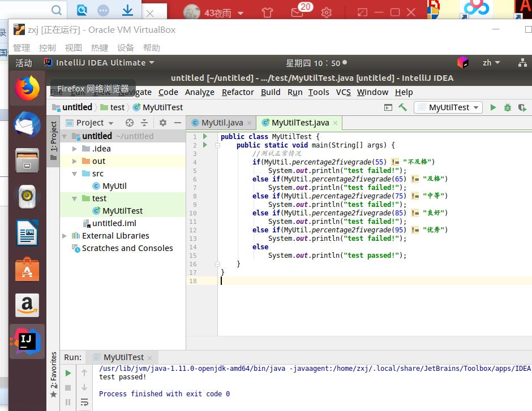This screenshot has width=532, height=411.
Task: Open Firefox from the Ubuntu dock
Action: click(x=27, y=88)
